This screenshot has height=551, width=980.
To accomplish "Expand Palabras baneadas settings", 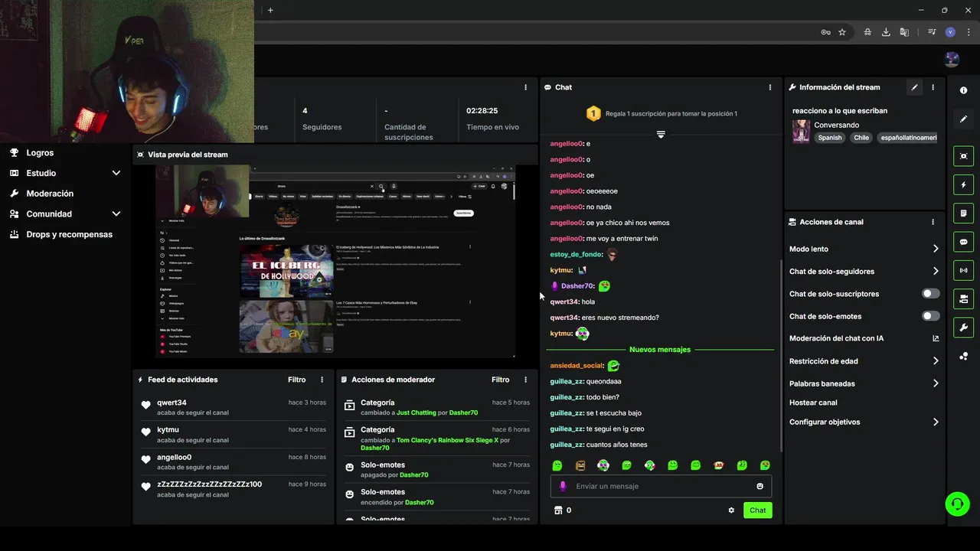I will click(936, 383).
